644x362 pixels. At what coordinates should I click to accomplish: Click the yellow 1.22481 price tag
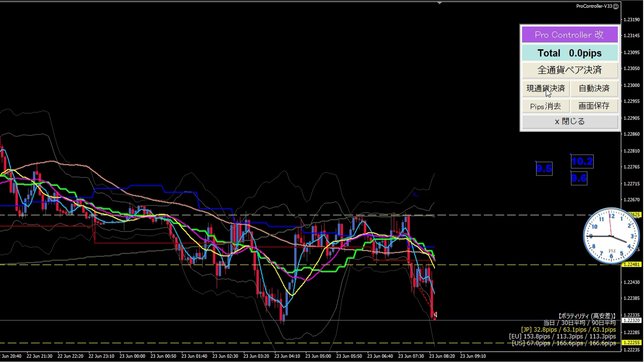[631, 264]
